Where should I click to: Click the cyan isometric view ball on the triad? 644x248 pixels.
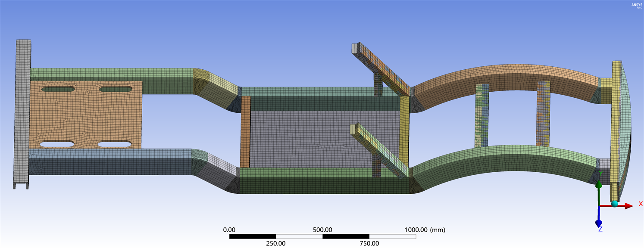[x=614, y=203]
